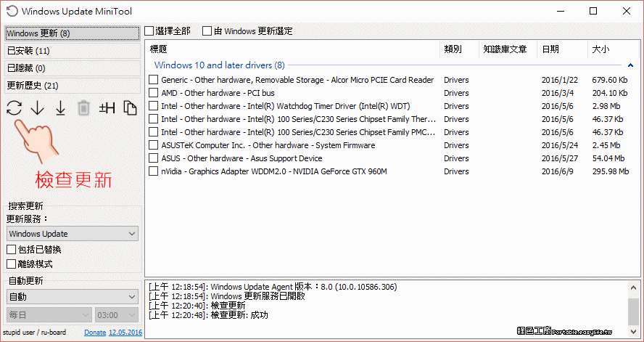Click the install updates arrow icon

[x=60, y=108]
